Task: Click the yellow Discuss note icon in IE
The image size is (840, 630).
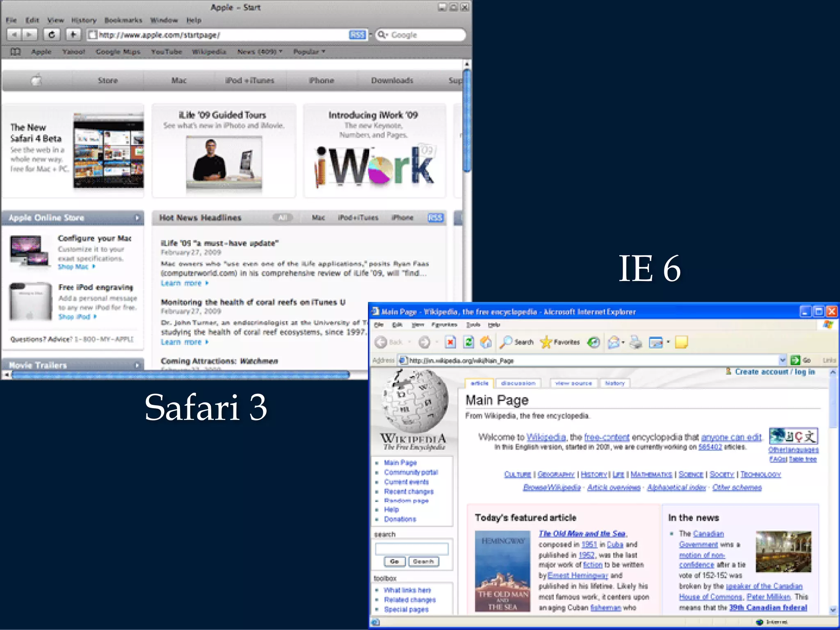Action: pyautogui.click(x=681, y=342)
